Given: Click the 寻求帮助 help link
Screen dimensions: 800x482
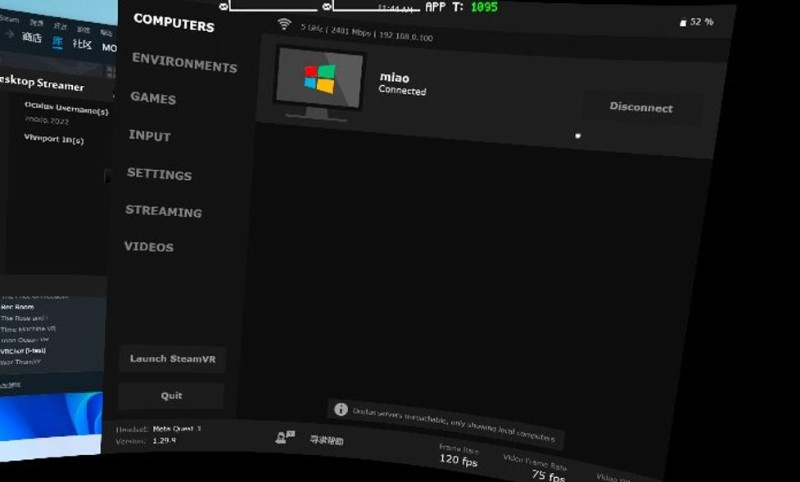Looking at the screenshot, I should [327, 440].
